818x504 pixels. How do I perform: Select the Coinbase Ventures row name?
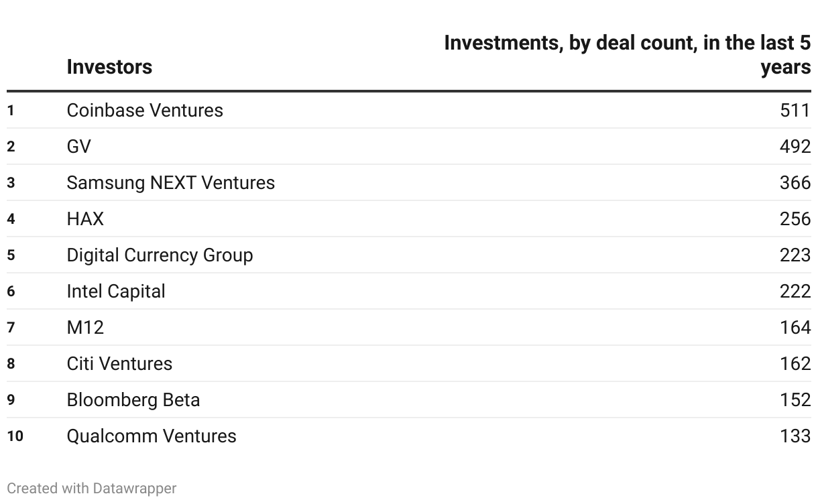pos(145,110)
